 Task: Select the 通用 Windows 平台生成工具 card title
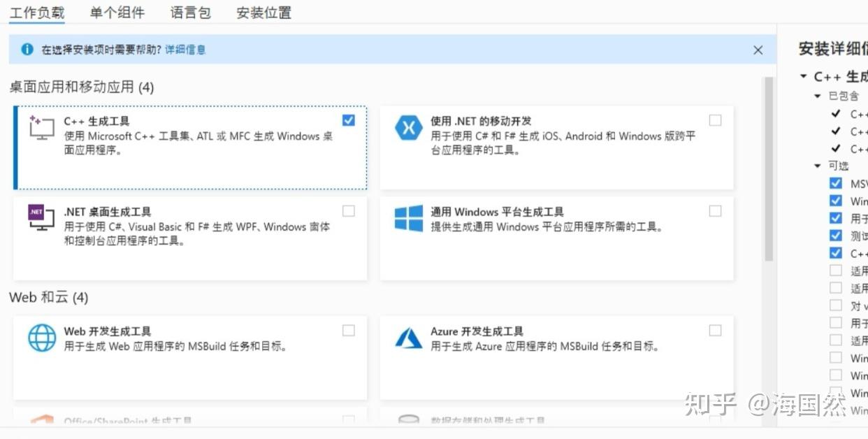tap(497, 212)
